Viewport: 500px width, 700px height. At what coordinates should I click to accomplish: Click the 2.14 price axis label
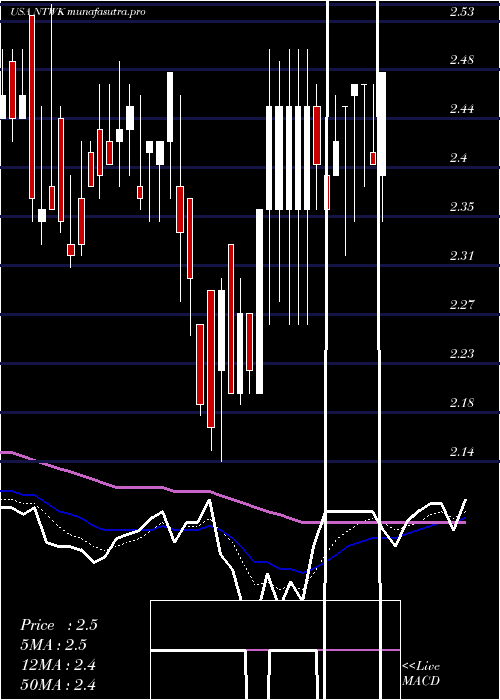point(462,452)
